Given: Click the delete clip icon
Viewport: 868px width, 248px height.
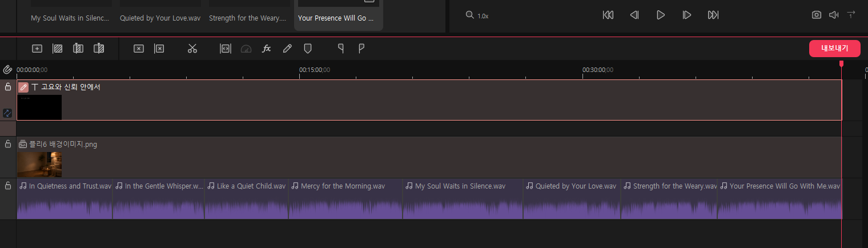Looking at the screenshot, I should point(139,49).
